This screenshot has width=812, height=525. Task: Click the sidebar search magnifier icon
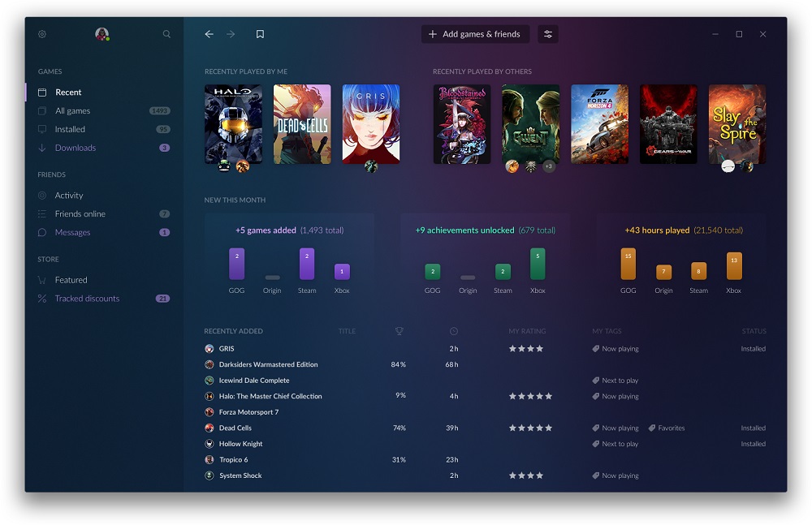tap(166, 34)
